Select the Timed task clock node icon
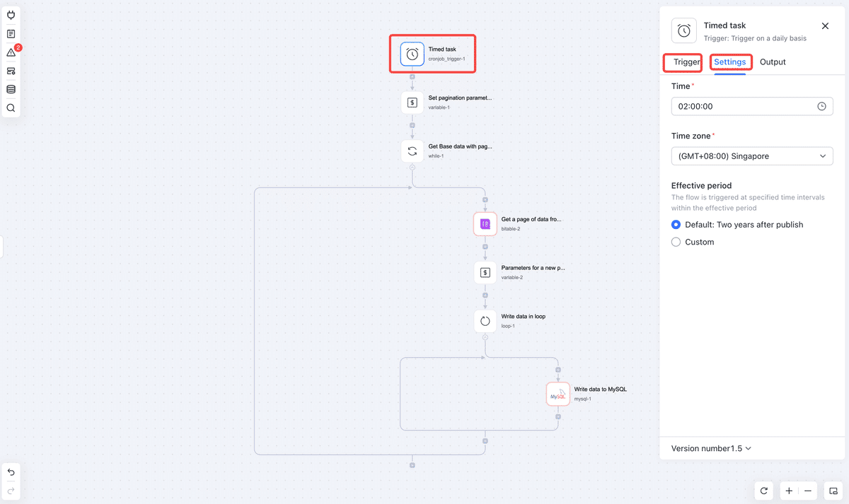Screen dimensions: 849x504 pos(412,54)
